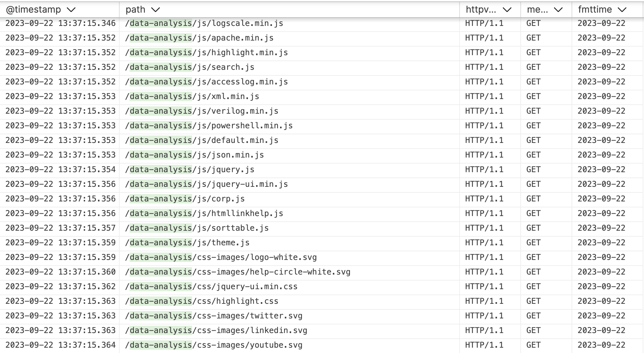The image size is (644, 353).
Task: Select HTTP/1.1 cell in the corp.js row
Action: (x=484, y=199)
